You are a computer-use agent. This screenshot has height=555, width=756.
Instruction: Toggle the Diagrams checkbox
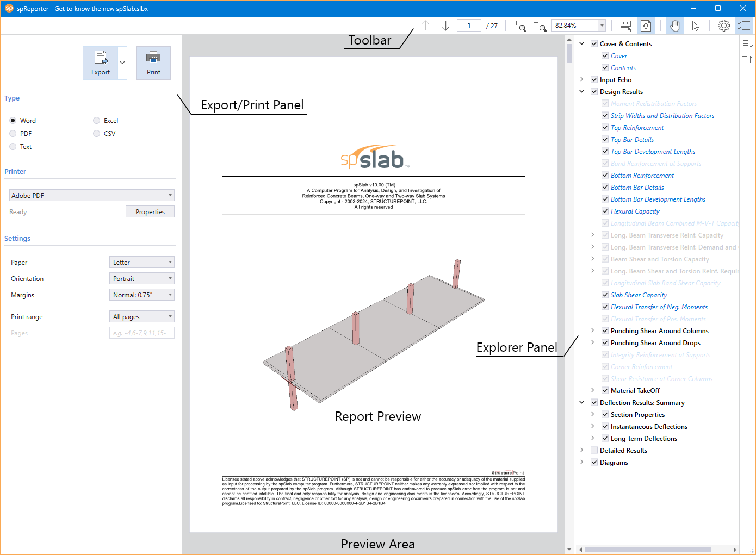[594, 463]
